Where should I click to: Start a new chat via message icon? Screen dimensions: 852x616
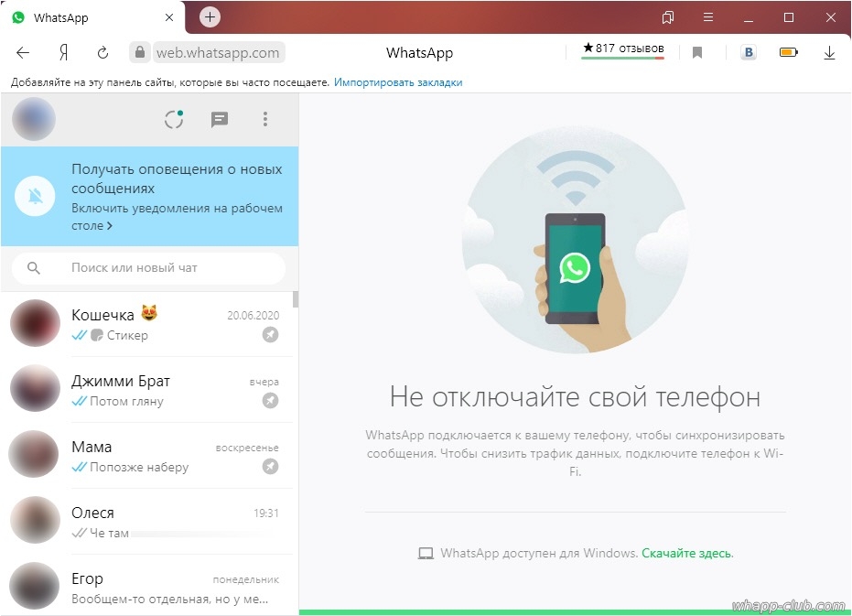coord(220,119)
